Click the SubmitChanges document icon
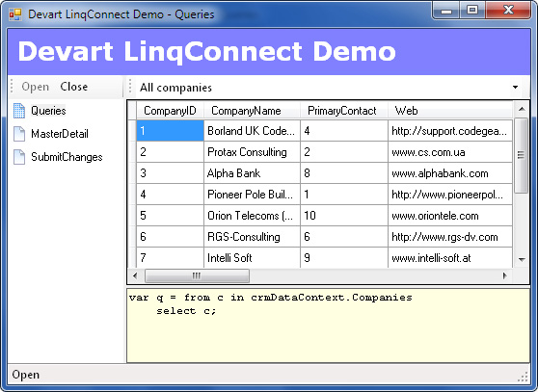 pyautogui.click(x=19, y=157)
